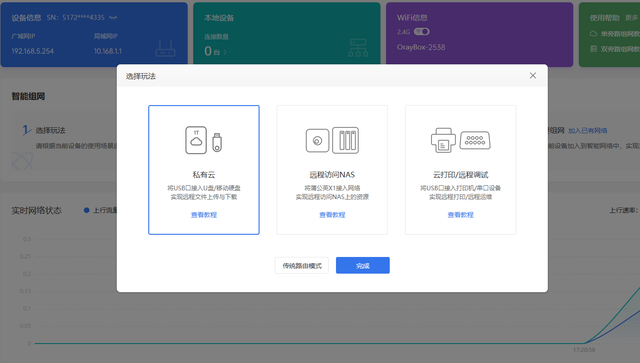Click the blue 完成 button
Viewport: 640px width, 363px height.
pos(362,266)
